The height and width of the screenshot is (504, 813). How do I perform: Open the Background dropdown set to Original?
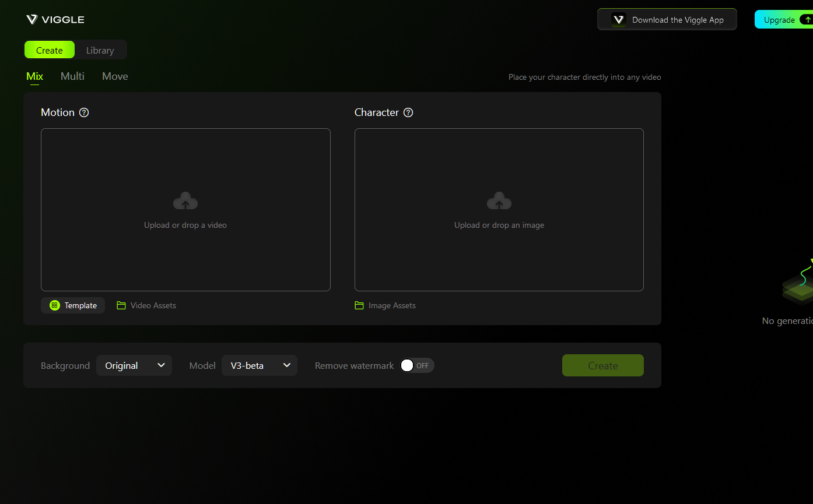tap(134, 365)
